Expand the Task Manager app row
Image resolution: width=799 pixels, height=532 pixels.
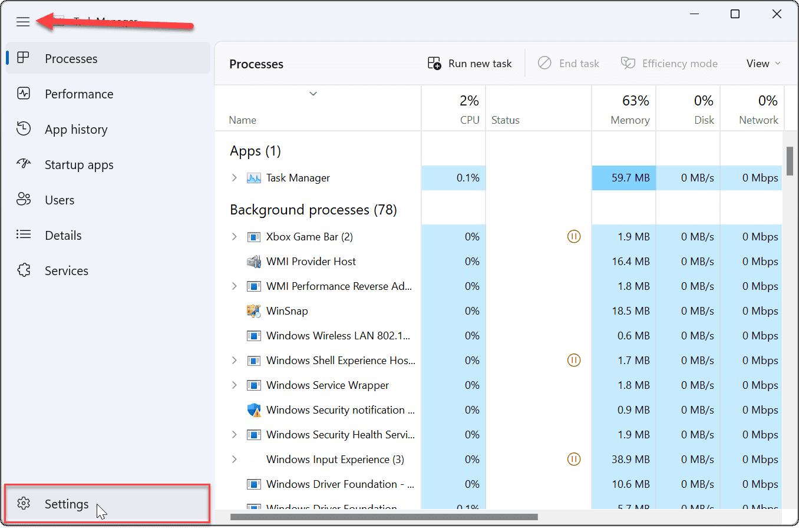tap(235, 178)
